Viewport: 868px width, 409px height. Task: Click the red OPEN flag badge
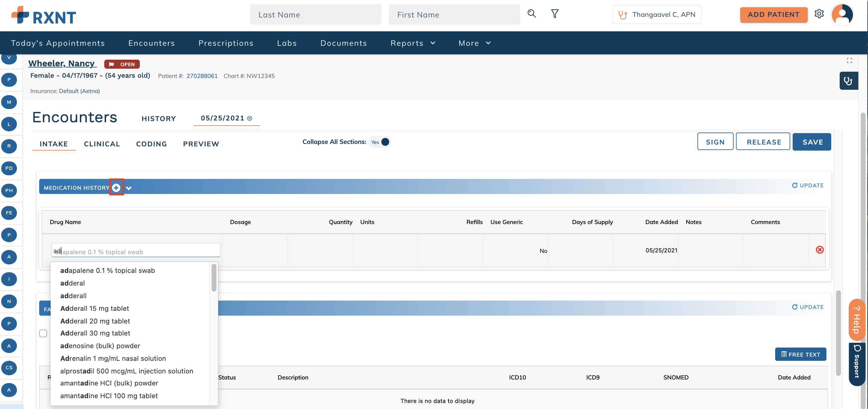click(x=122, y=64)
